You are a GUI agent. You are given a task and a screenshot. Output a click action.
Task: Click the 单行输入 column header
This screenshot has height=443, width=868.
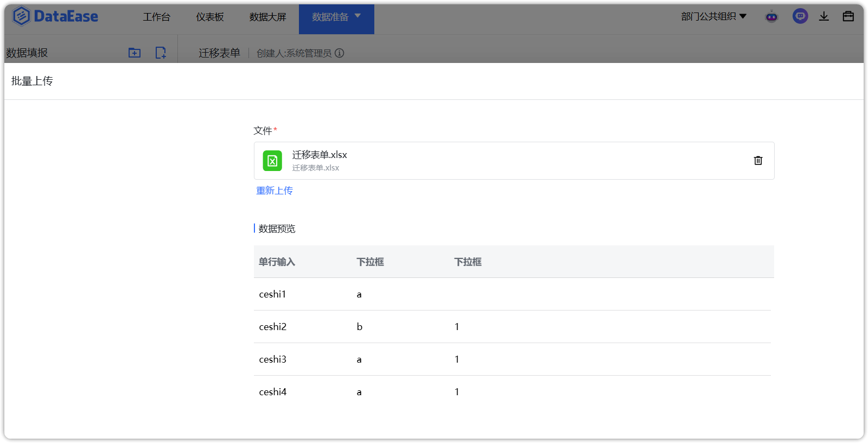pos(277,262)
